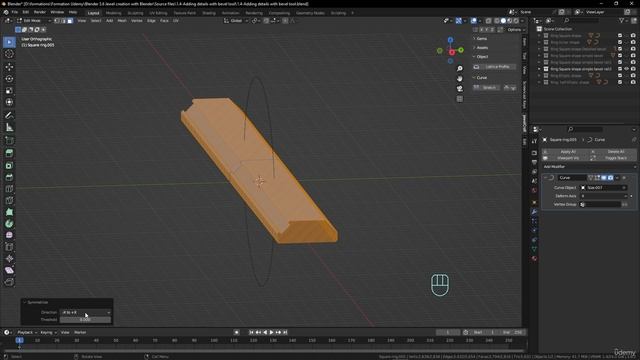
Task: Select the Add Cube tool
Action: pos(9,141)
